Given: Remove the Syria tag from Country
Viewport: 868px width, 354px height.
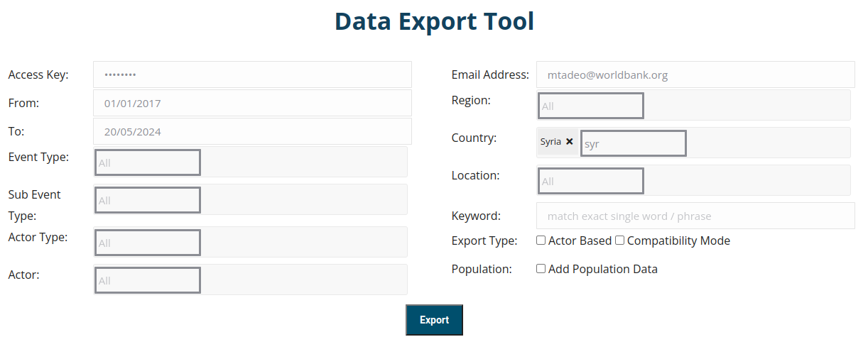Looking at the screenshot, I should point(570,142).
